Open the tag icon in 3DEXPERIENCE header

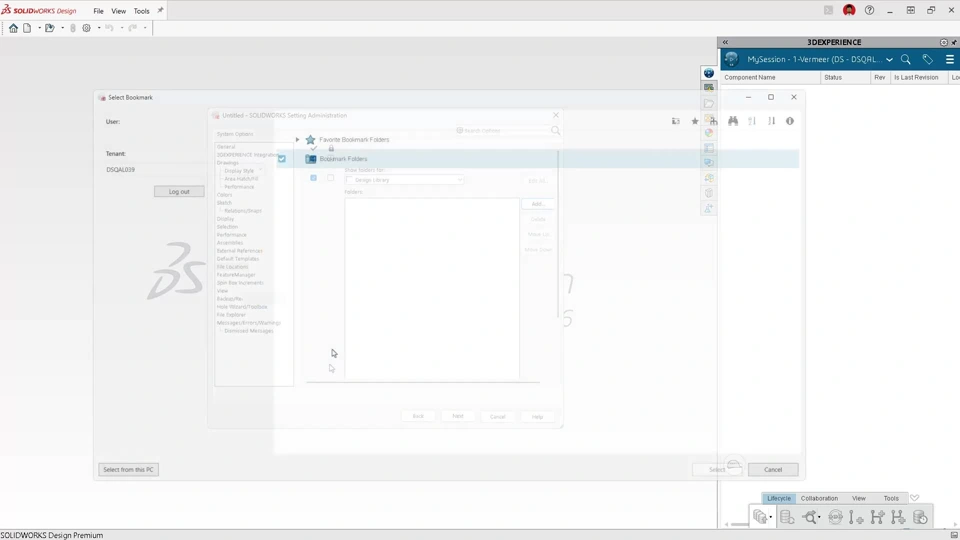coord(928,59)
